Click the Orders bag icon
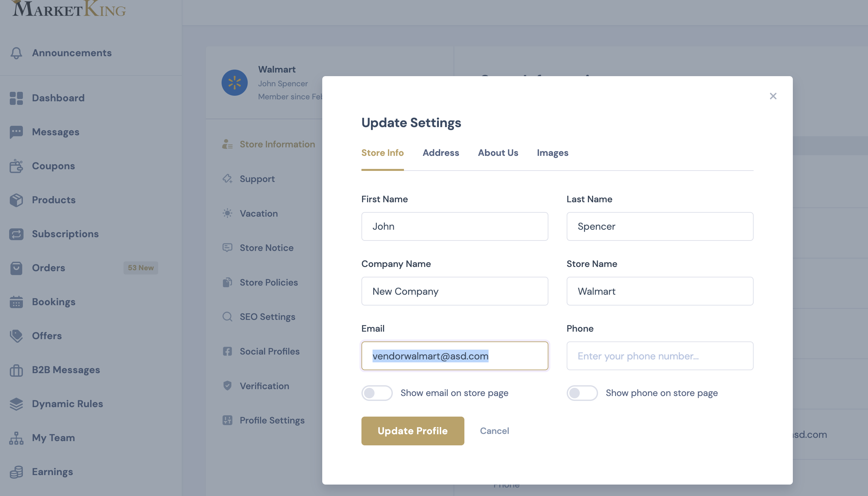 (x=16, y=268)
